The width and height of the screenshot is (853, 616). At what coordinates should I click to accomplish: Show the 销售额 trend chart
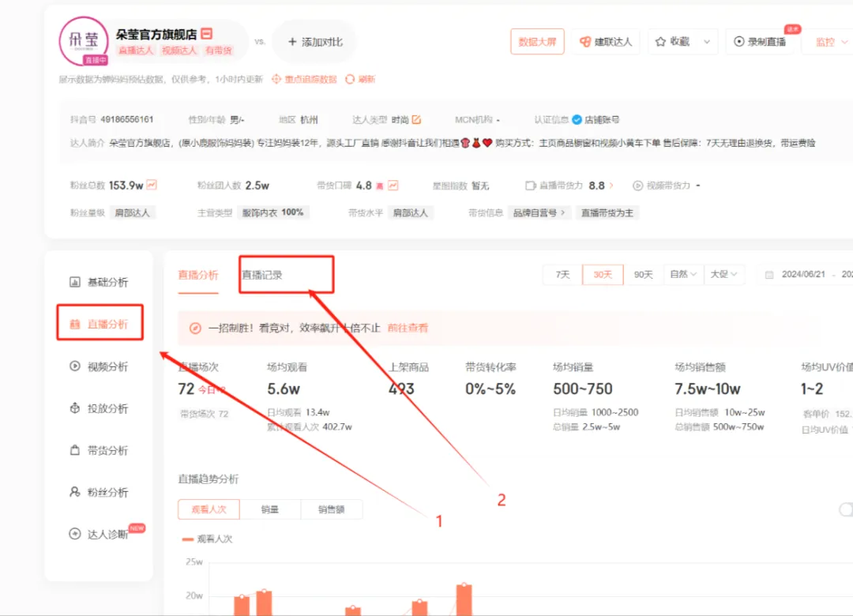[x=331, y=509]
